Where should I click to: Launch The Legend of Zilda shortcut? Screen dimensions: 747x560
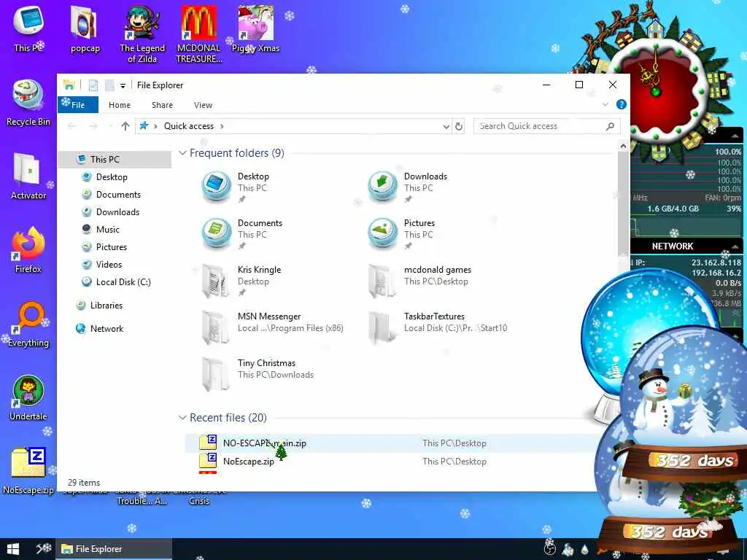(x=142, y=34)
